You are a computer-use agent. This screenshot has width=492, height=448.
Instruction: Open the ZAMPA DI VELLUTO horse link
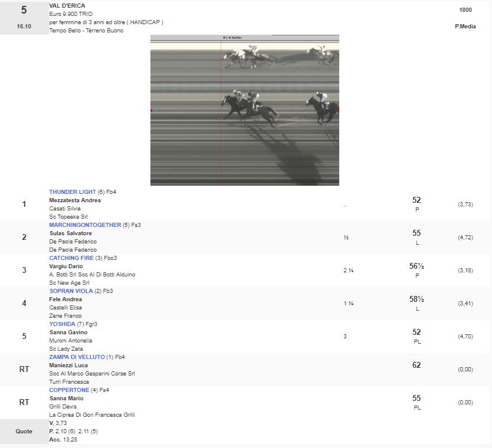point(77,357)
